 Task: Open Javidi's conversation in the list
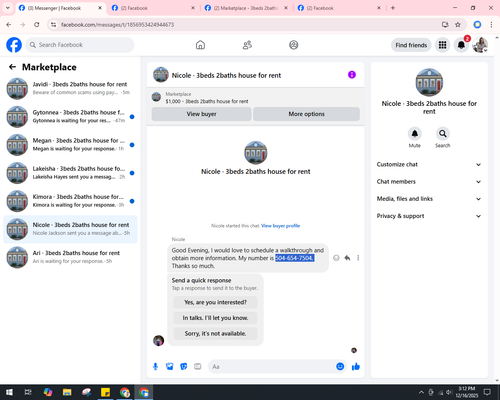coord(70,88)
